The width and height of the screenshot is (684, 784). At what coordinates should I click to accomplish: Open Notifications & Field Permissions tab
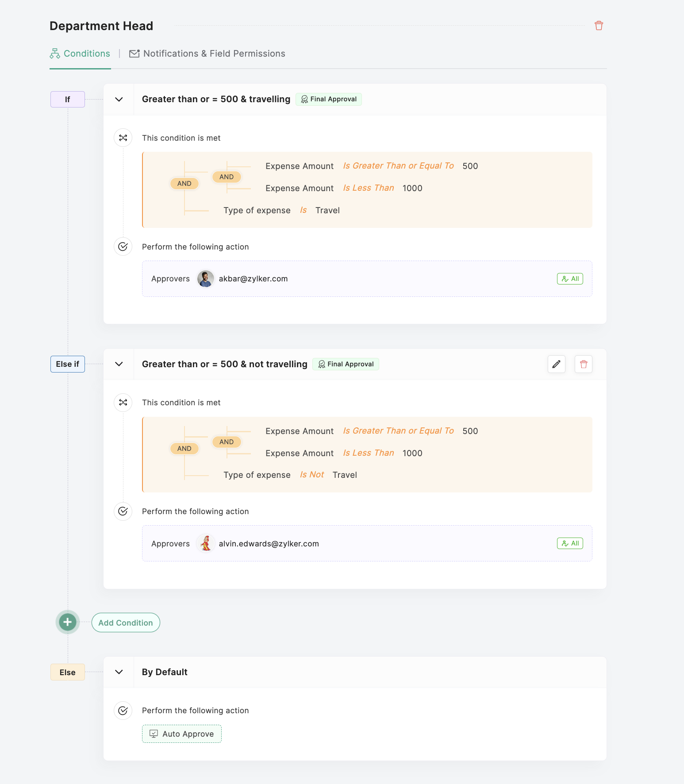click(208, 54)
